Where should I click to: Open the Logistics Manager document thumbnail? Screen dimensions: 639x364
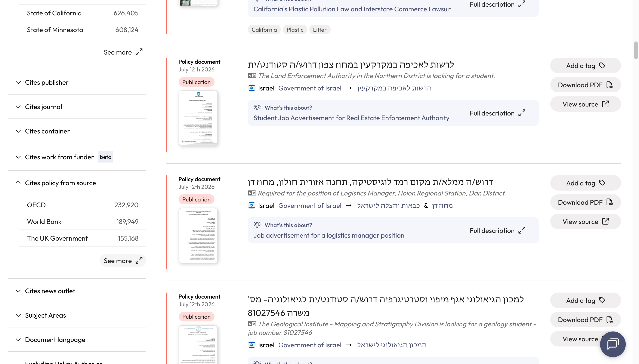pyautogui.click(x=198, y=235)
